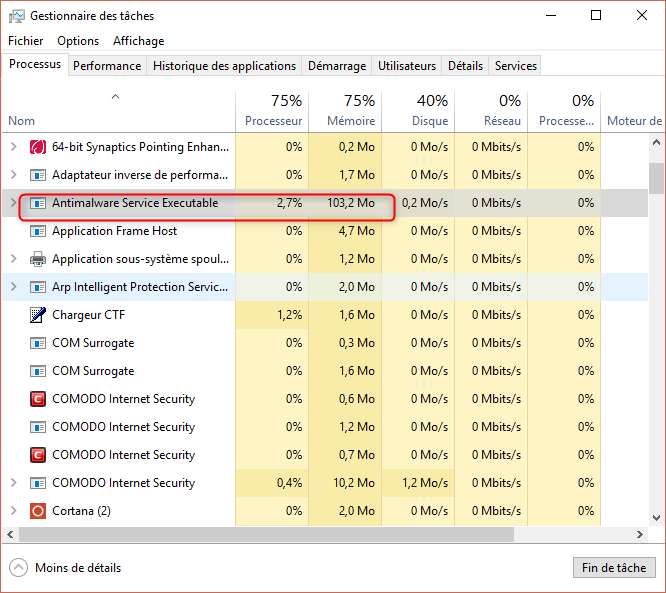
Task: Click the 1,2% processor value of Chargeur CTF
Action: 289,315
